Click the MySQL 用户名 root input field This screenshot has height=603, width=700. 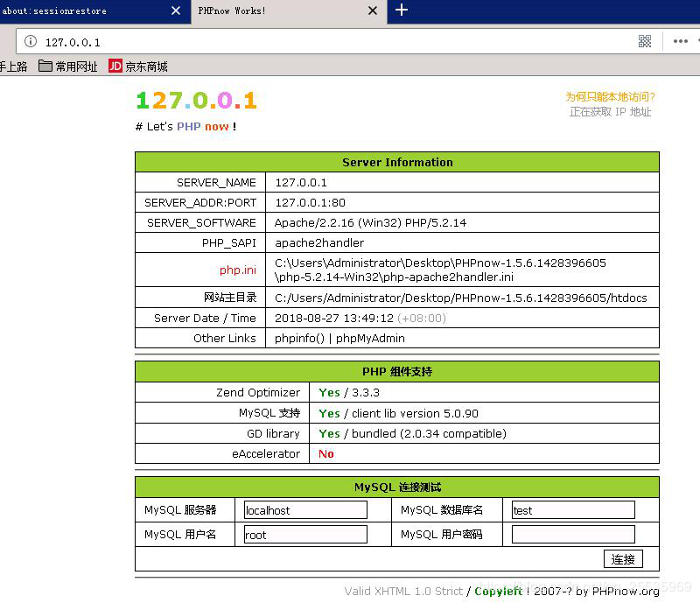point(305,535)
